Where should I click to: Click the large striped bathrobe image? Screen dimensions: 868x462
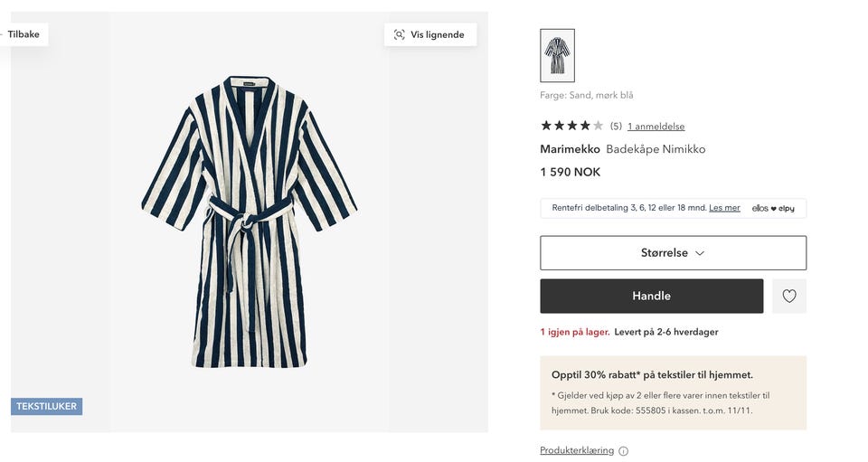pos(250,222)
